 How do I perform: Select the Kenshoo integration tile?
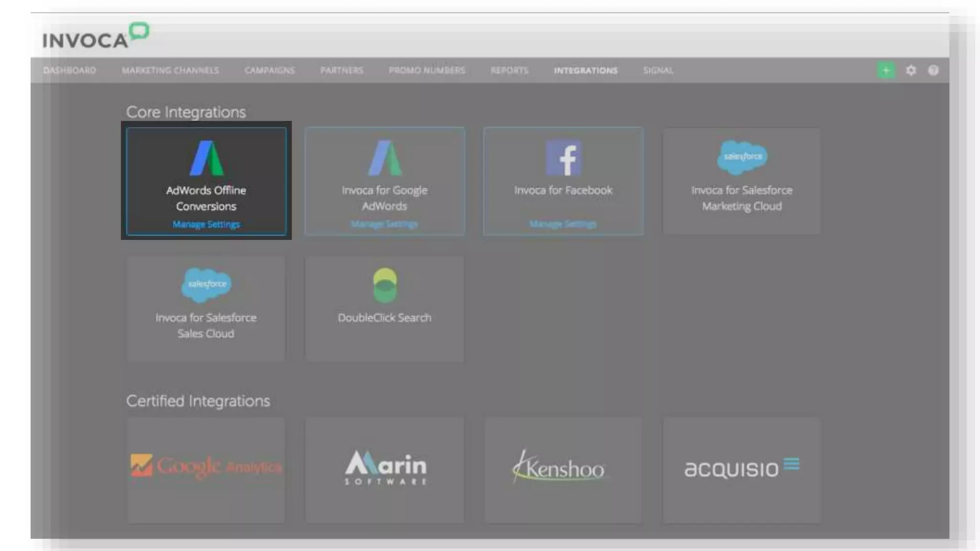pos(563,469)
